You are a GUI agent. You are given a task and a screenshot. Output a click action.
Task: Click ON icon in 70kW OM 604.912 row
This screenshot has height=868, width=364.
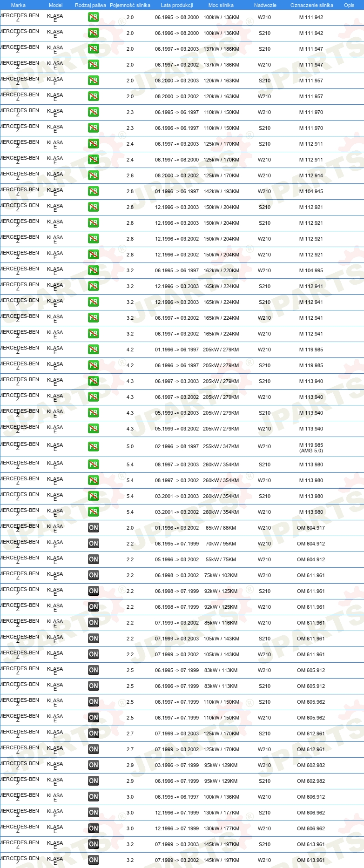point(94,544)
